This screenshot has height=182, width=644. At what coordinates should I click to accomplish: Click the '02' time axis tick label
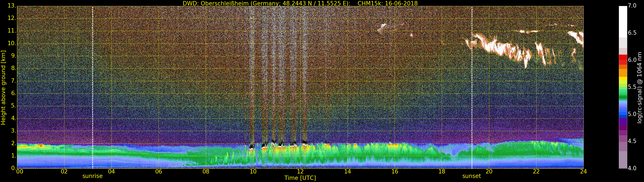(x=64, y=172)
